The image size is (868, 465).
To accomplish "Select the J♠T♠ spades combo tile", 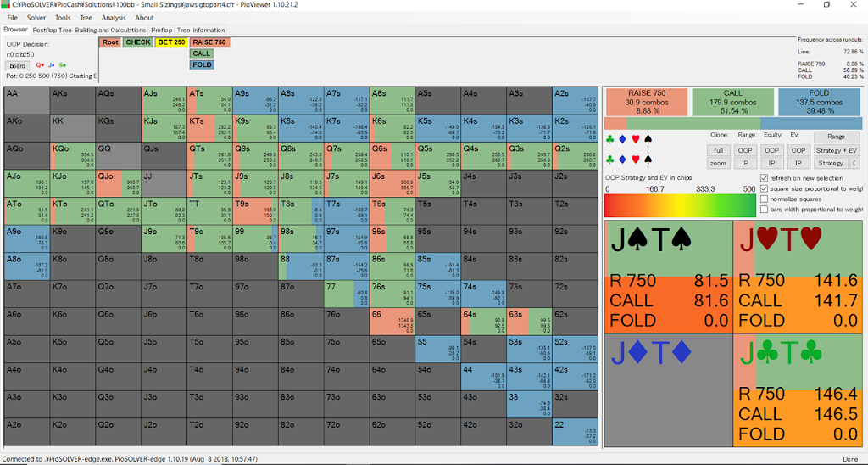I will coord(668,277).
